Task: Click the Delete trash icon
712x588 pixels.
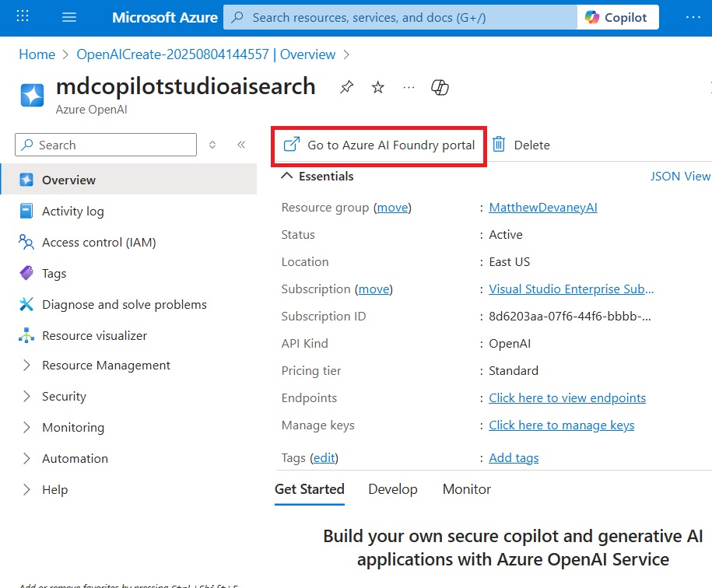Action: [499, 145]
